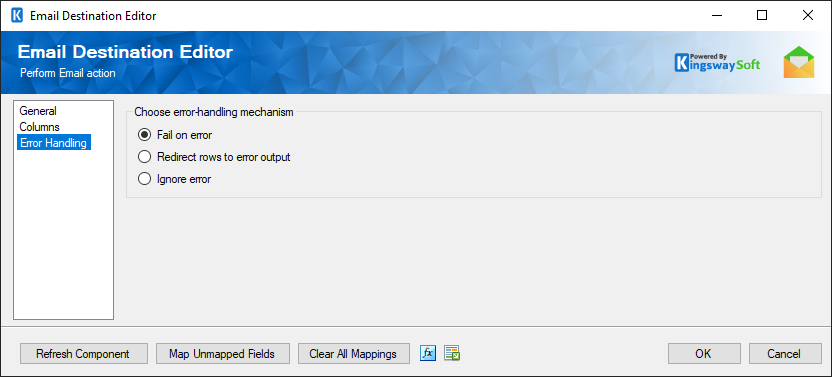Select the Error Handling page

tap(54, 143)
